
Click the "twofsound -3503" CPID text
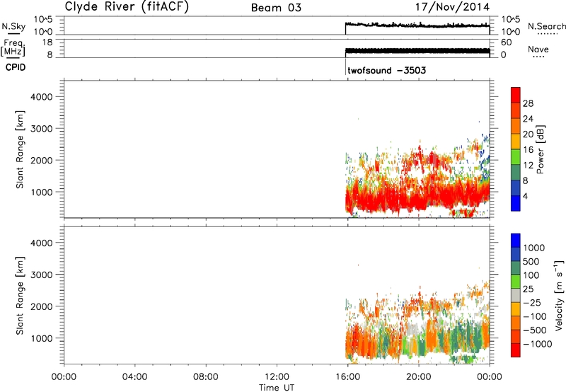(x=386, y=70)
